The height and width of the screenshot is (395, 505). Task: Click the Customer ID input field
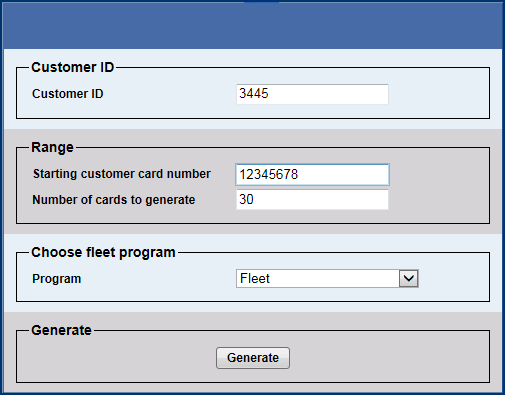312,94
